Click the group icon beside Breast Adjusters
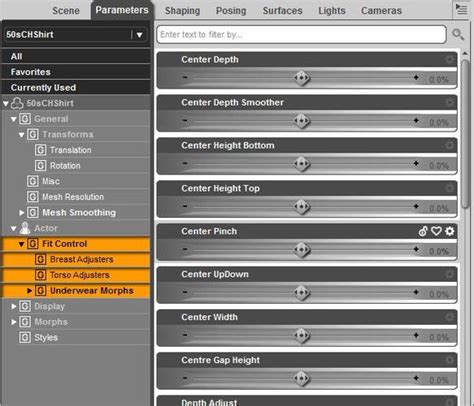This screenshot has height=406, width=474. tap(40, 259)
